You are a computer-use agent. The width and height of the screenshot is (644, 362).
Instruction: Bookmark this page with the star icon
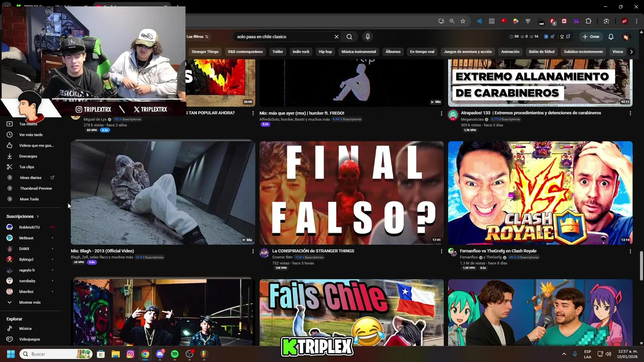tap(463, 21)
